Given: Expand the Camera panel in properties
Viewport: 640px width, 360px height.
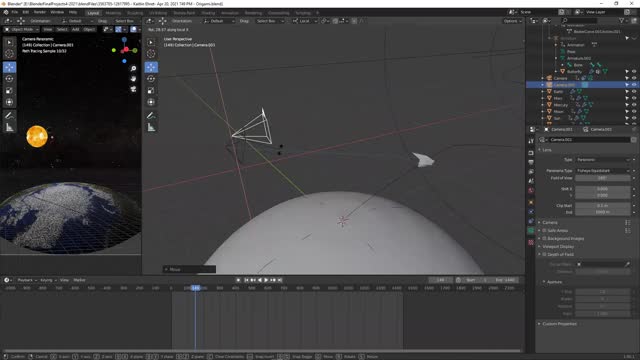Looking at the screenshot, I should 539,222.
